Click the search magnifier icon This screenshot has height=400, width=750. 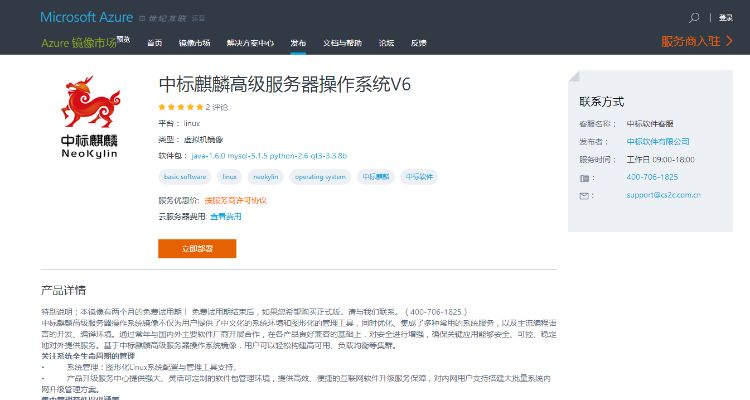pyautogui.click(x=695, y=18)
